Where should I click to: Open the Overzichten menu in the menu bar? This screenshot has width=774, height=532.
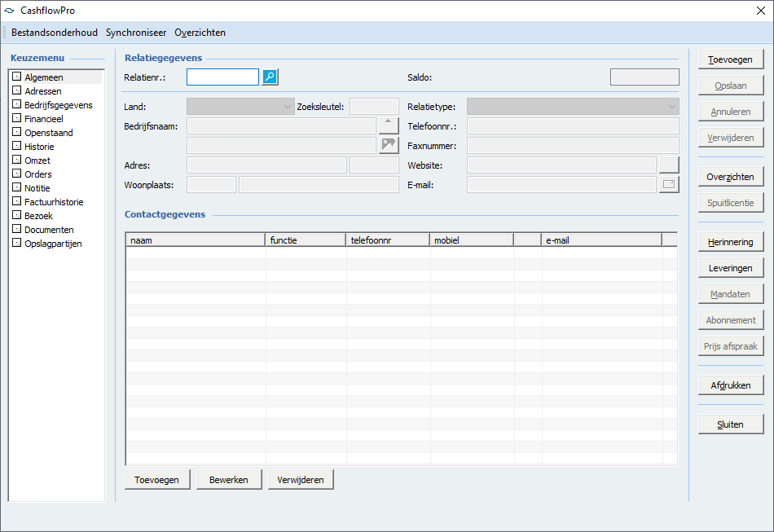[x=200, y=33]
